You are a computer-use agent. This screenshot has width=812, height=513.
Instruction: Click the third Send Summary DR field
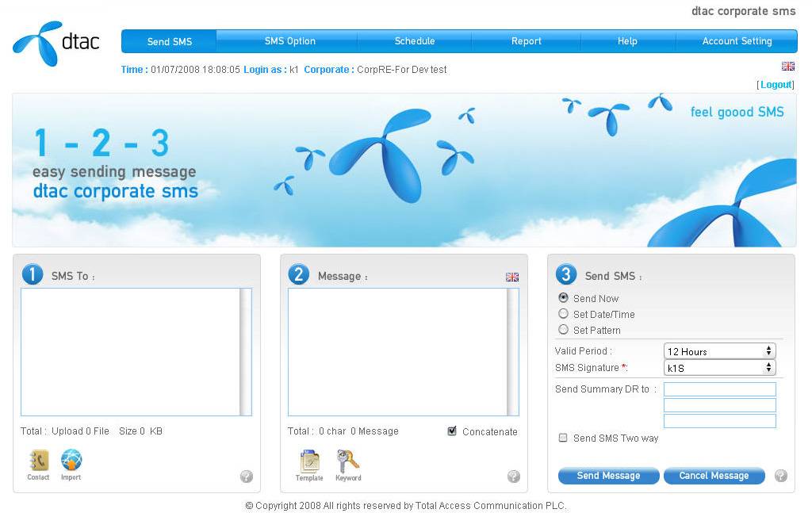pos(720,421)
